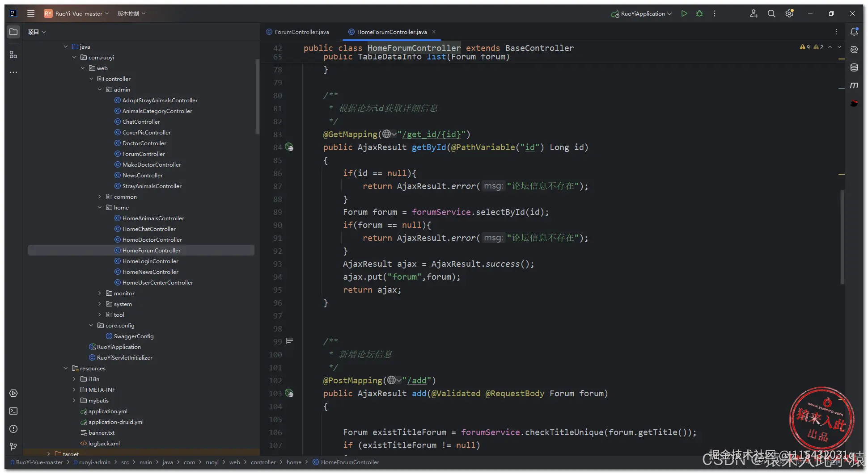Expand the tool folder

click(x=100, y=315)
